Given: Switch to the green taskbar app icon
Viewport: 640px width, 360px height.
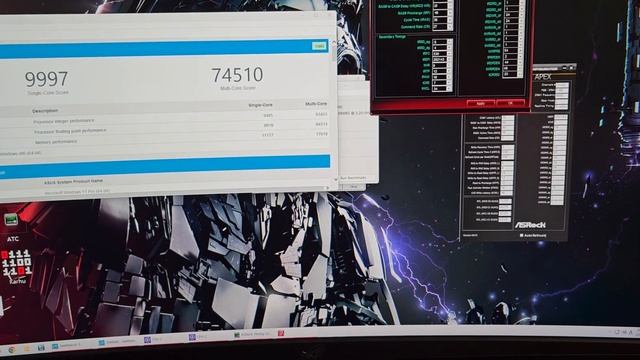Looking at the screenshot, I should [237, 335].
